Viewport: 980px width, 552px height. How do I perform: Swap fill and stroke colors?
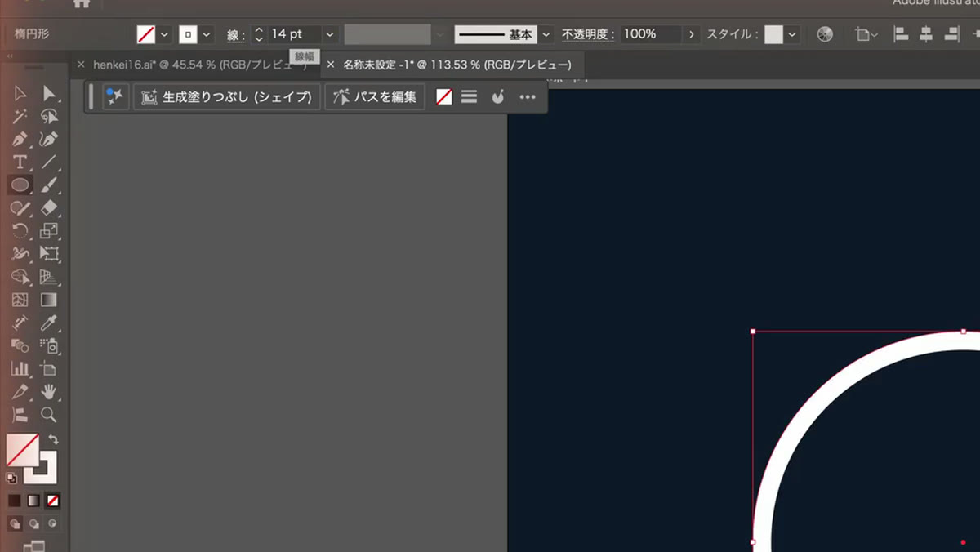54,439
